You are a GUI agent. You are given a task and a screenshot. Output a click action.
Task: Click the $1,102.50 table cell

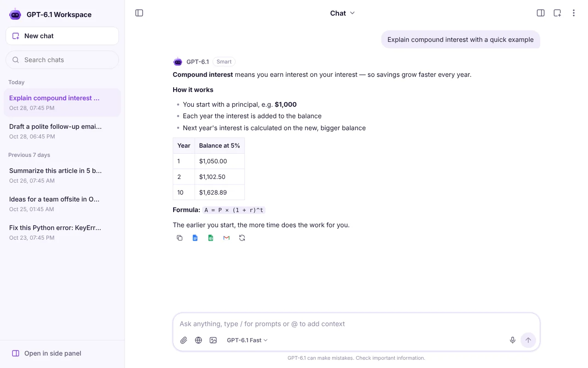click(x=220, y=177)
